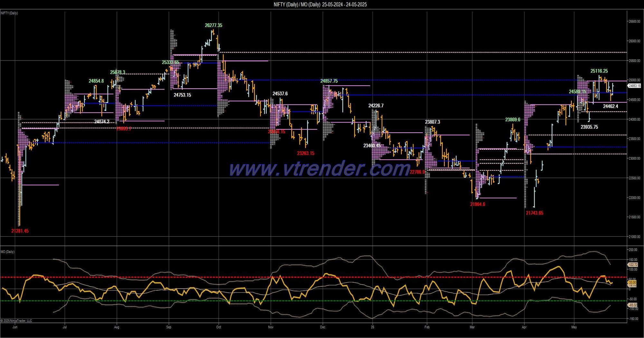
Task: Select the 22500.00 price axis label
Action: (x=634, y=178)
